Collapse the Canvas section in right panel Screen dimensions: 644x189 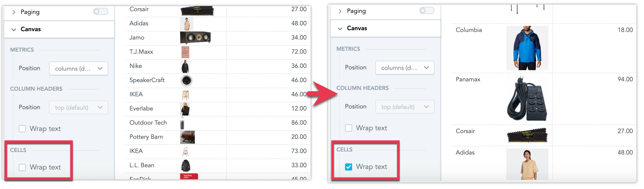340,28
